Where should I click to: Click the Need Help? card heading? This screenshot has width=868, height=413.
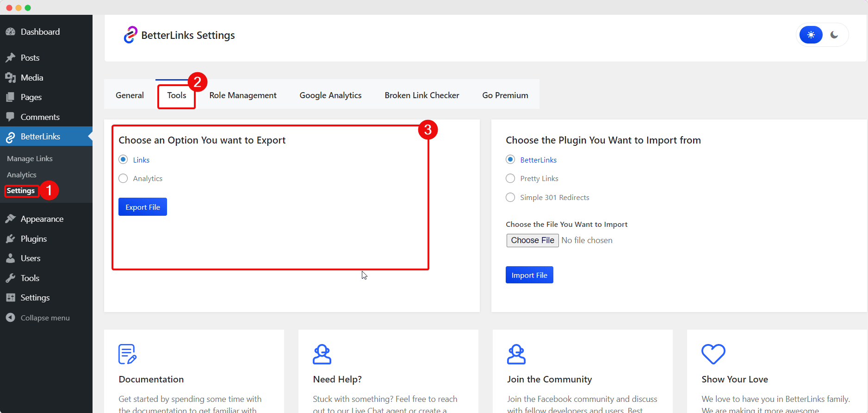tap(337, 379)
